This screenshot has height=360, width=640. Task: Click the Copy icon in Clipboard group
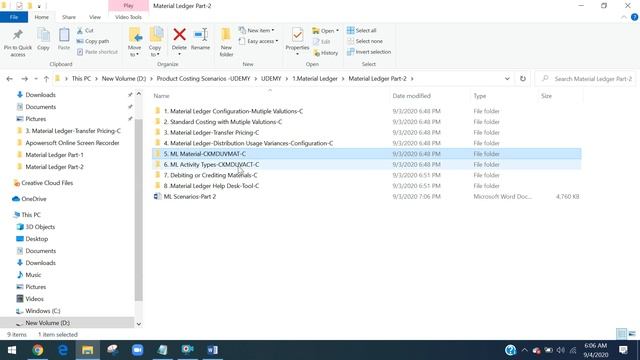[x=43, y=35]
